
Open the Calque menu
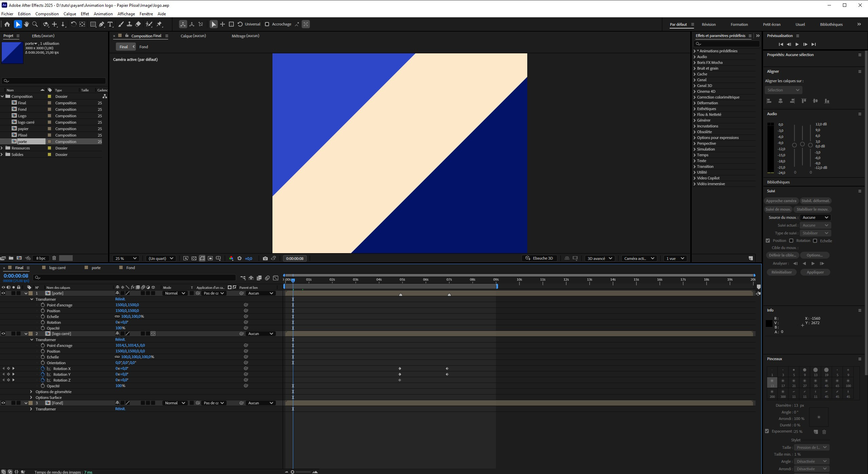point(70,14)
